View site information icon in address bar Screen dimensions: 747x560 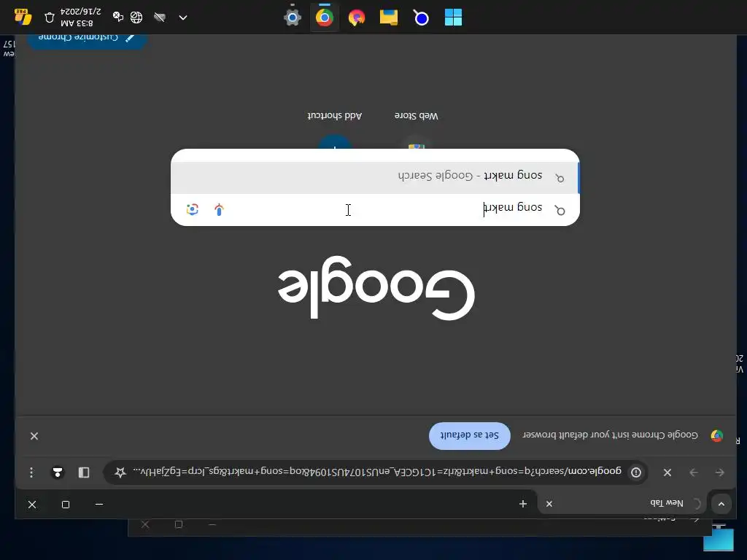(x=636, y=472)
